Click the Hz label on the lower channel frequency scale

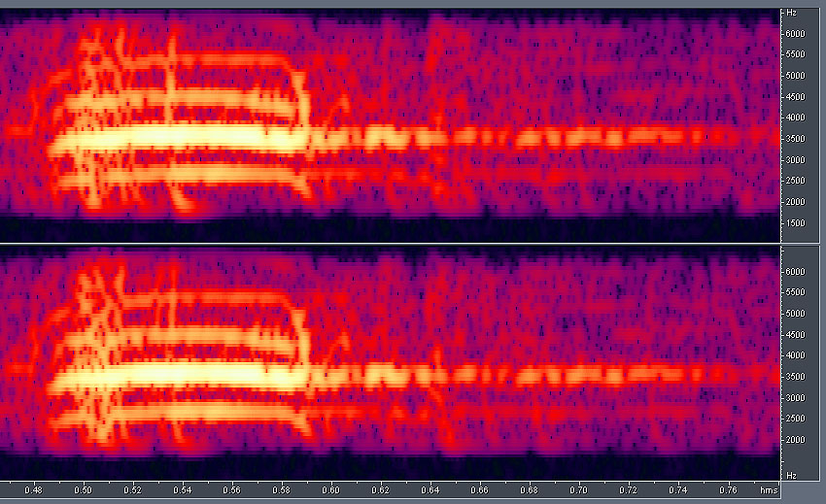(x=791, y=476)
